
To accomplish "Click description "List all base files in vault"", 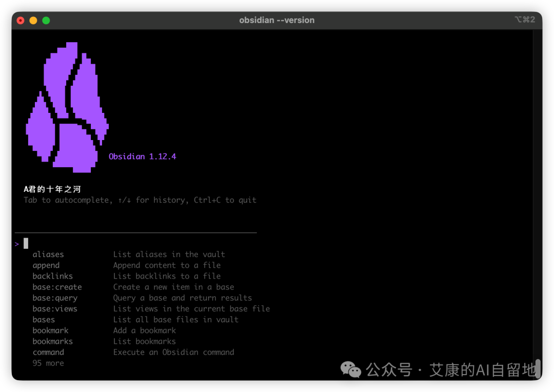I will (x=175, y=320).
